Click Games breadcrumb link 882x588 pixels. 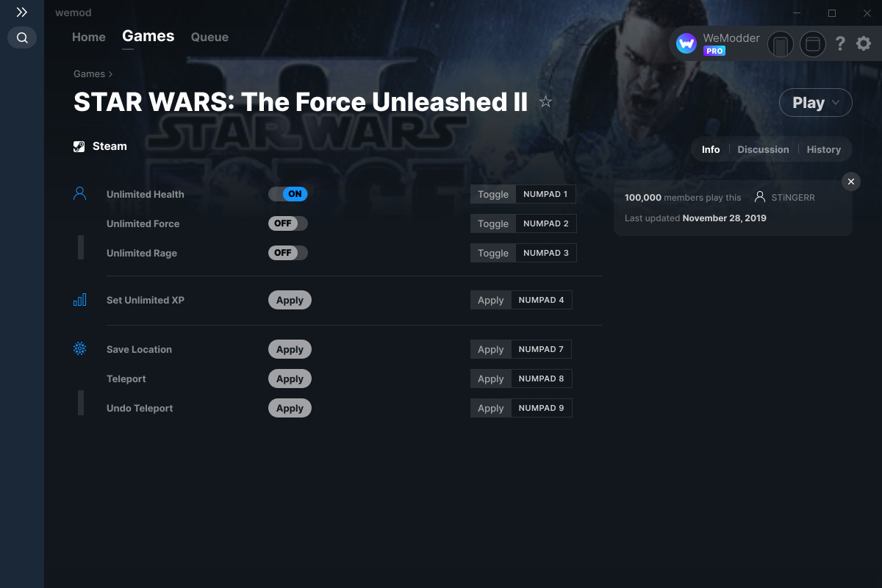click(89, 73)
